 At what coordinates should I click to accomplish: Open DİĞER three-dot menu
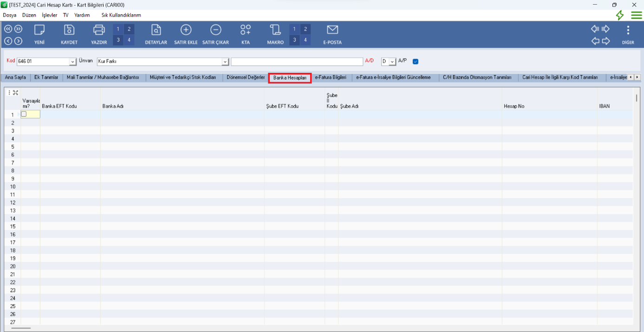628,30
